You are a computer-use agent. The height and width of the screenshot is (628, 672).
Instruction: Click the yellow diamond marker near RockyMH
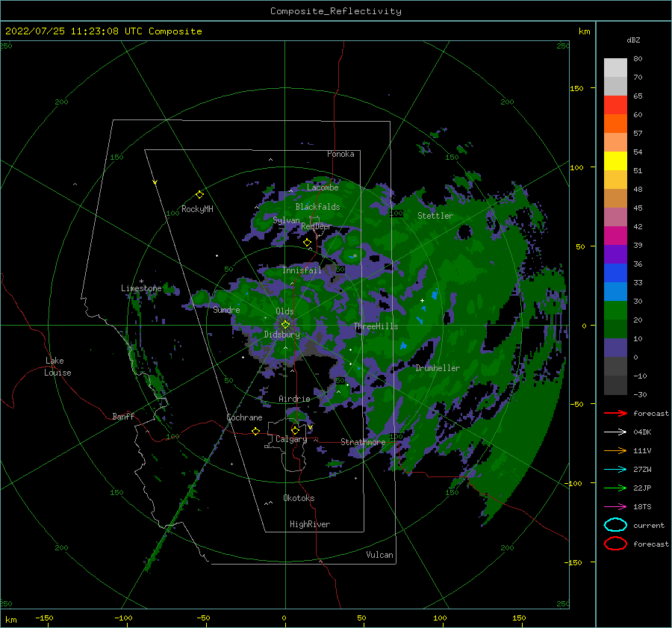pos(199,195)
